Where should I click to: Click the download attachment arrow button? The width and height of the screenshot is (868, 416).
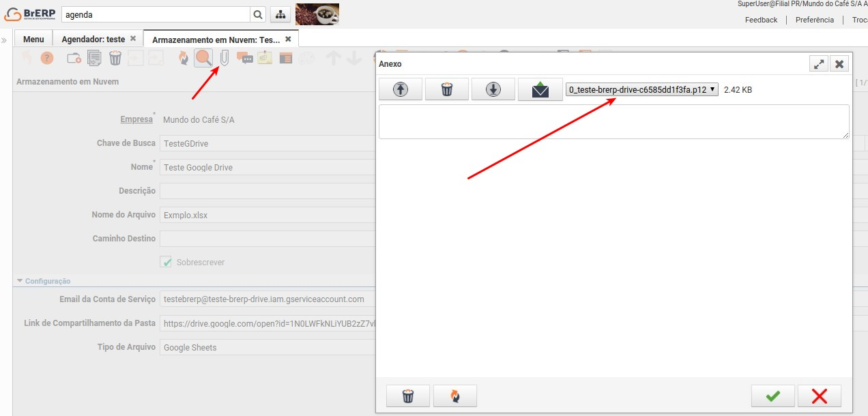pyautogui.click(x=493, y=89)
